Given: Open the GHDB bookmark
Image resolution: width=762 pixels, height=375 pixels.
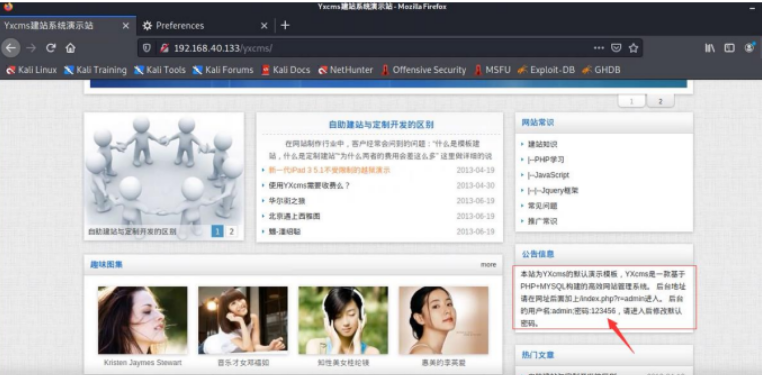Looking at the screenshot, I should [x=601, y=70].
